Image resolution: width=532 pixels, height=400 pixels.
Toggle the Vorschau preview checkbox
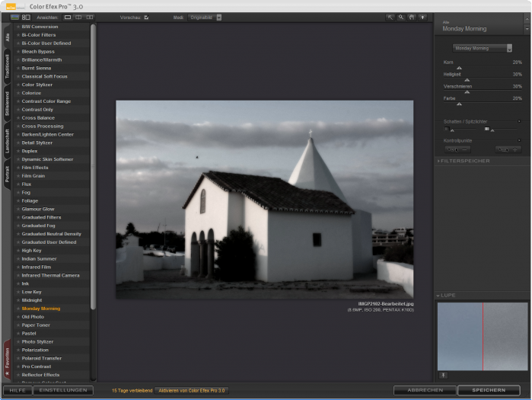146,17
